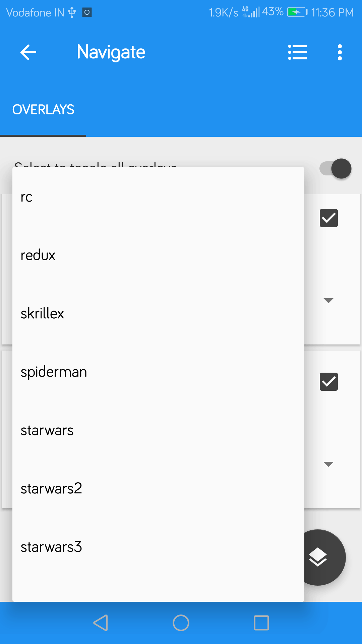Select "spiderman" in the popup
The image size is (362, 644).
[x=158, y=372]
